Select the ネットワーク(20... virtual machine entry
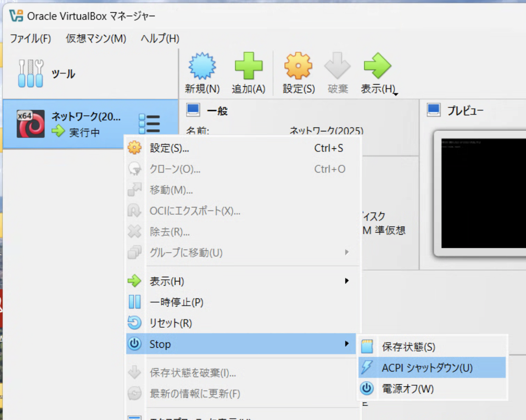This screenshot has height=420, width=526. pos(90,124)
